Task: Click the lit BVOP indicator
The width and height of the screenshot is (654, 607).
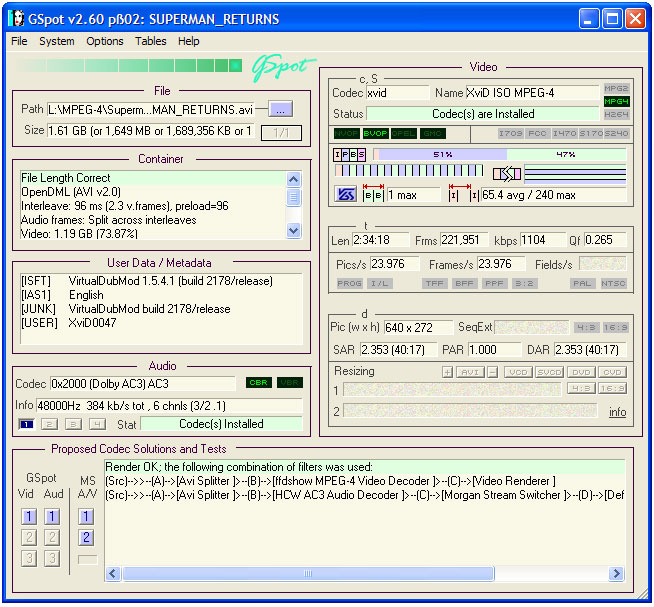Action: tap(375, 133)
